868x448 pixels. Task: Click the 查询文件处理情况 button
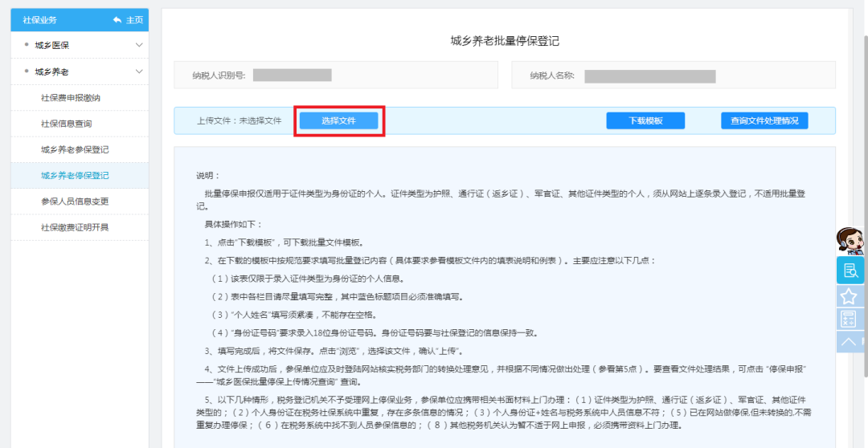click(x=764, y=120)
